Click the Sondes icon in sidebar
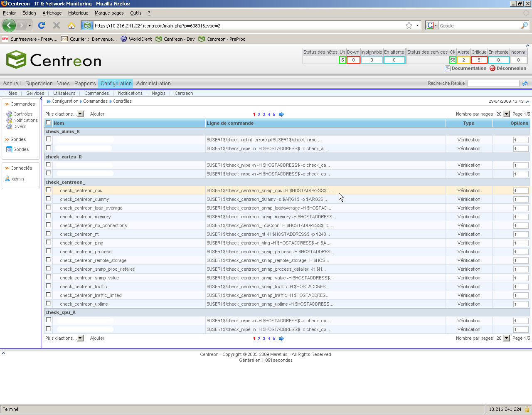 9,149
